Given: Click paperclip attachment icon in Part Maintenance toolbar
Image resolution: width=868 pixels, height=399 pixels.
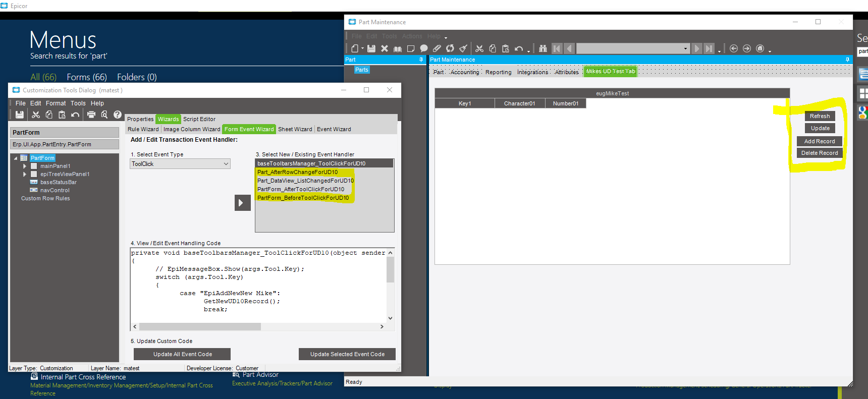Looking at the screenshot, I should 437,48.
